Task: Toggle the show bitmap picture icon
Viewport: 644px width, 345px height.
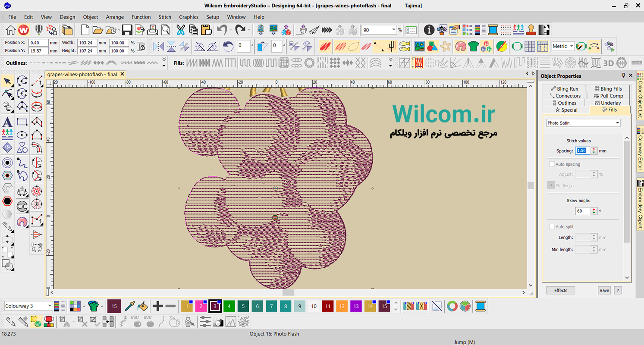Action: pos(419,46)
